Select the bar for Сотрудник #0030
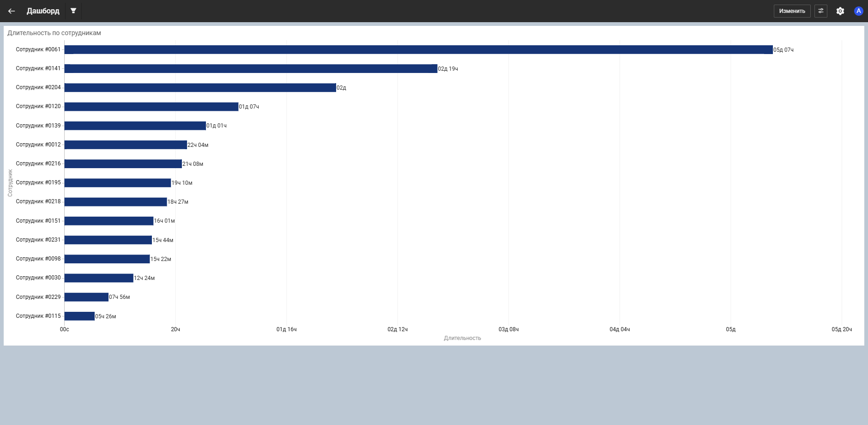The width and height of the screenshot is (868, 425). click(x=99, y=278)
